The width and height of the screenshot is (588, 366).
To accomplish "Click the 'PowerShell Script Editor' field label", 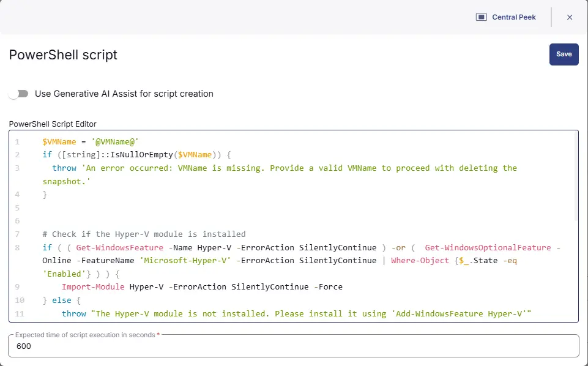I will coord(53,124).
